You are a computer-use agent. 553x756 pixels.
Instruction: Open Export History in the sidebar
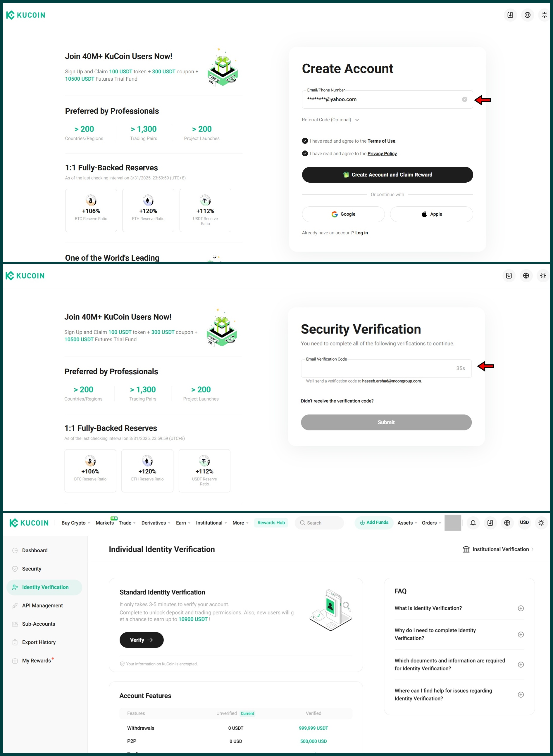(44, 642)
